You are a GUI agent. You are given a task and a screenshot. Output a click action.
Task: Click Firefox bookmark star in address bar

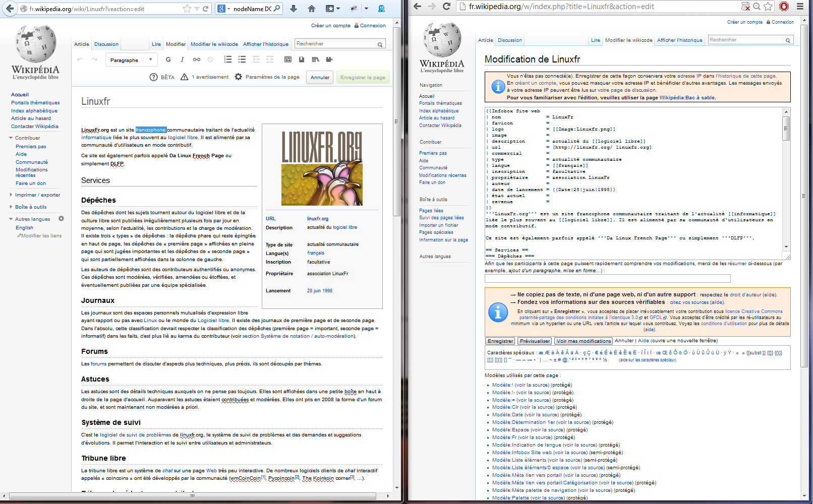tap(187, 9)
